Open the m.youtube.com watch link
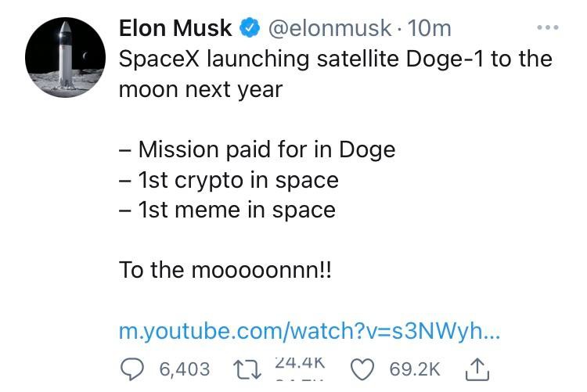This screenshot has height=392, width=587. (x=310, y=331)
